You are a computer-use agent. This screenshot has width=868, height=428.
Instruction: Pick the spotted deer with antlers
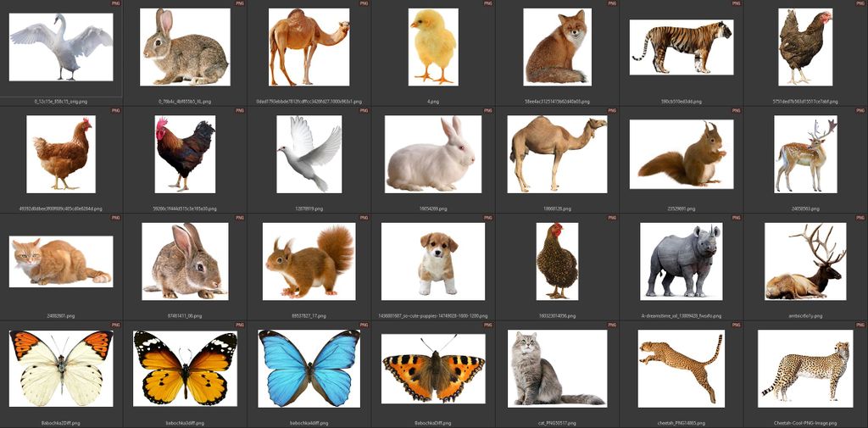(x=805, y=153)
